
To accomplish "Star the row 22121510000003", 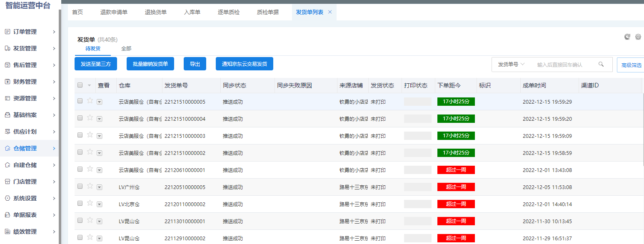I will (x=90, y=135).
